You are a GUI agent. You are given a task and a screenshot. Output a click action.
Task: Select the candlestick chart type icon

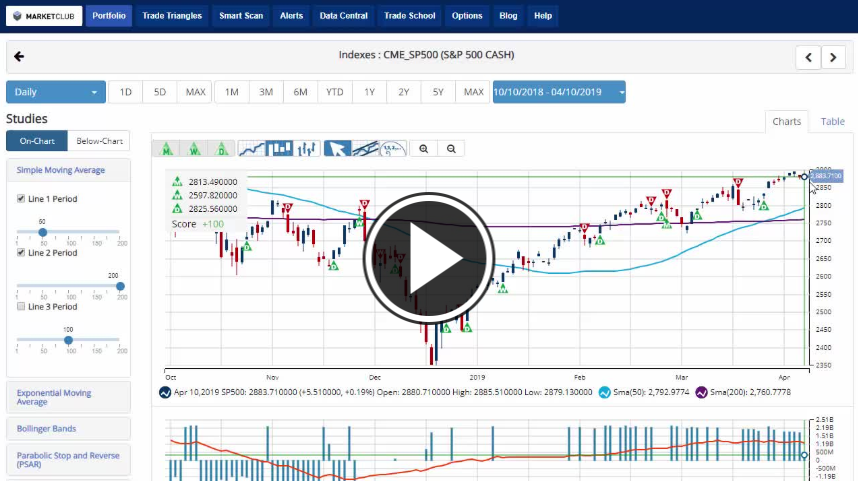[x=280, y=148]
